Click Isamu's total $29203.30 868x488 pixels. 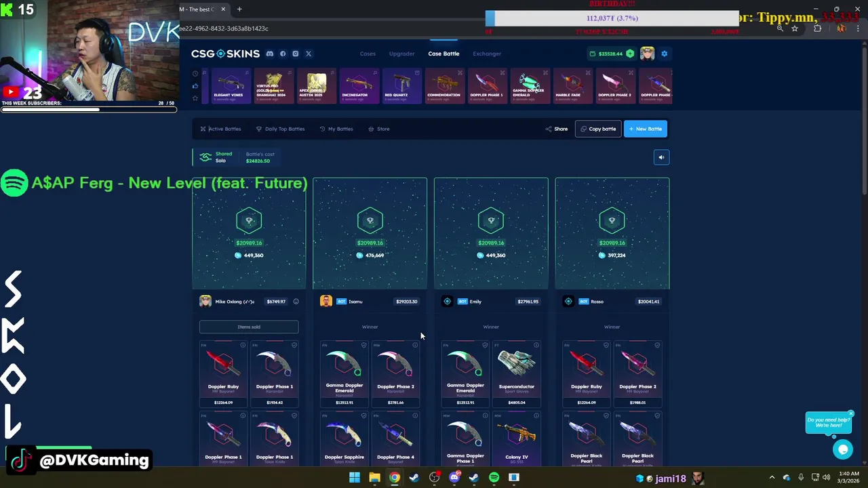pos(406,302)
